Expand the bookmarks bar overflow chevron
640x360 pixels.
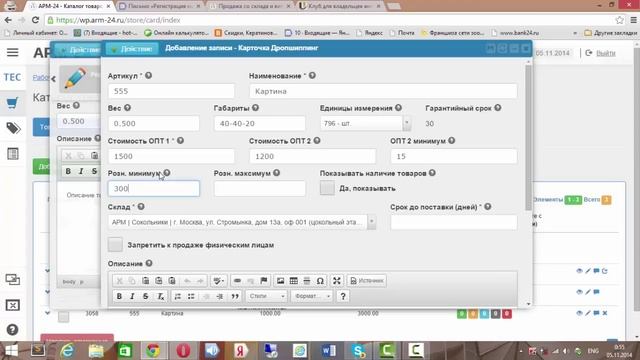(575, 33)
